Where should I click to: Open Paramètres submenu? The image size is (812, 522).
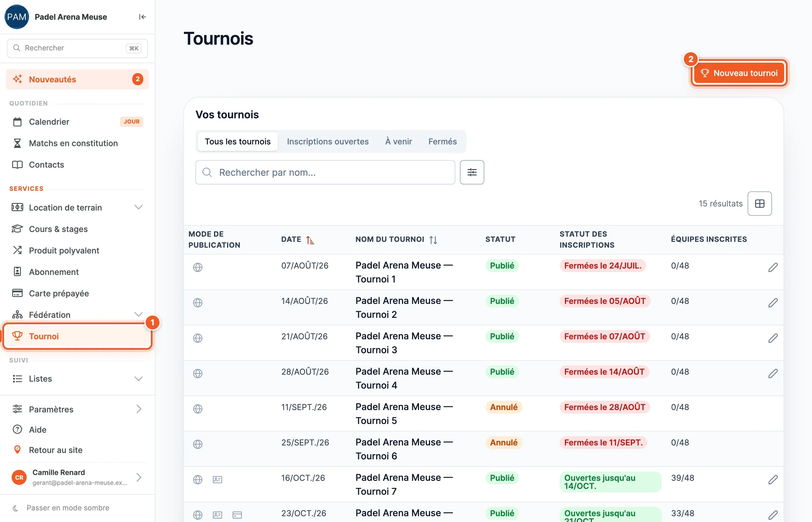(77, 409)
